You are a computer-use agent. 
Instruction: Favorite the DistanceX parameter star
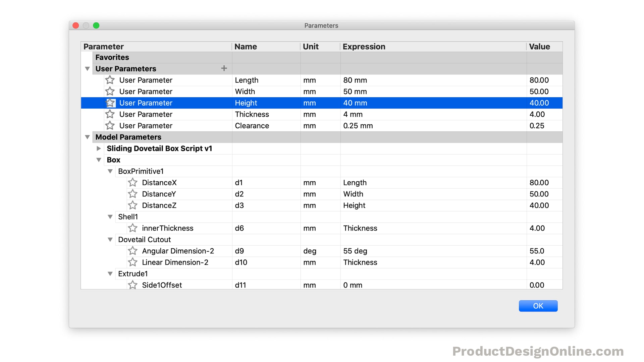point(132,183)
